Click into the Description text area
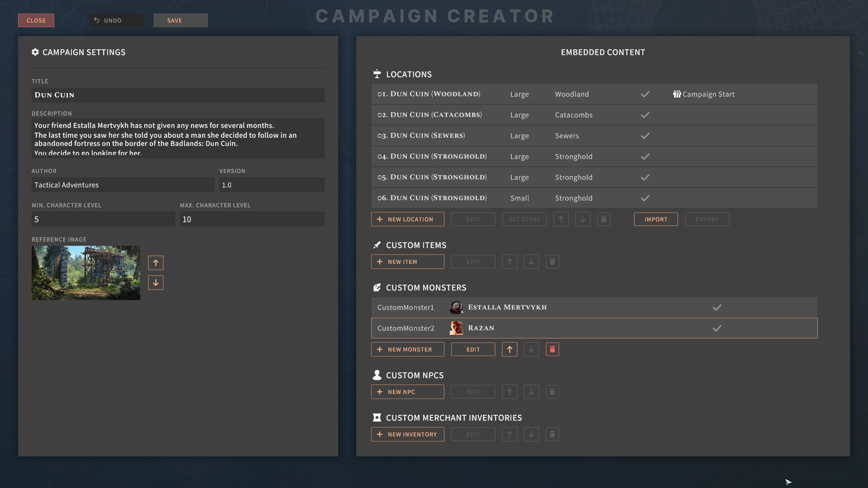 pyautogui.click(x=178, y=138)
